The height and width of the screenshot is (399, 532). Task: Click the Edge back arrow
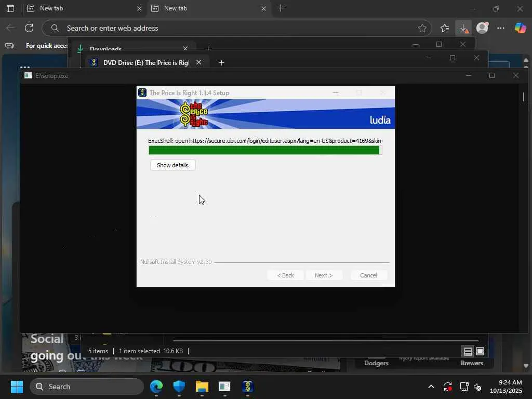pyautogui.click(x=10, y=28)
